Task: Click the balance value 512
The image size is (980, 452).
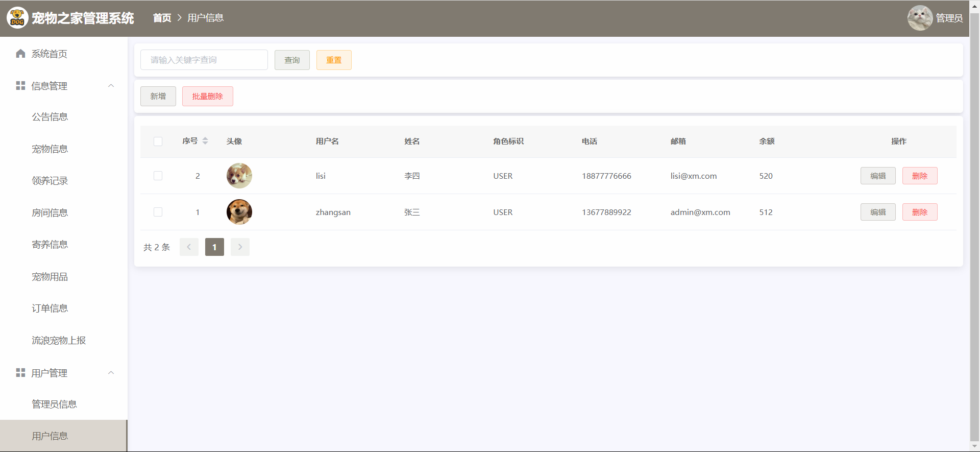Action: point(766,212)
